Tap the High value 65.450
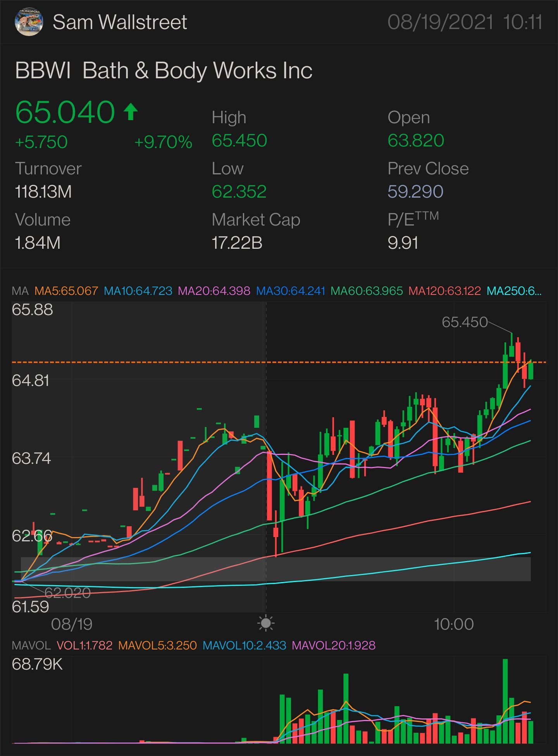 click(239, 140)
